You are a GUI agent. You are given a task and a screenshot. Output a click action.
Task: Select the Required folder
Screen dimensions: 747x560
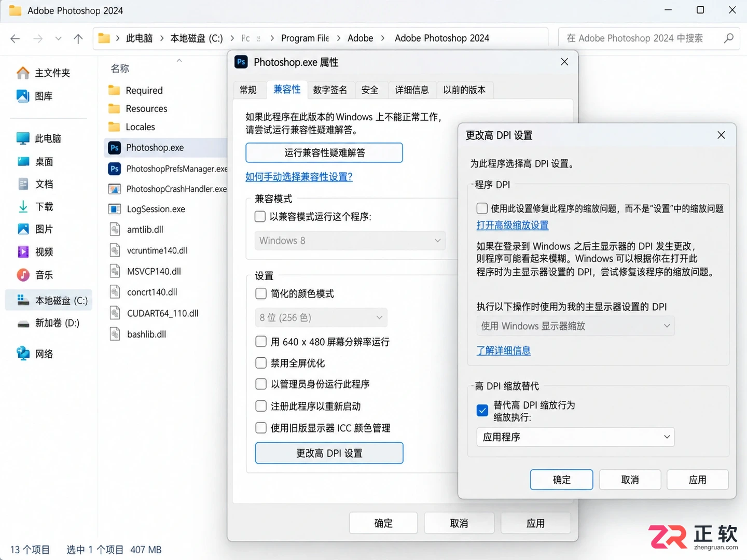click(135, 90)
